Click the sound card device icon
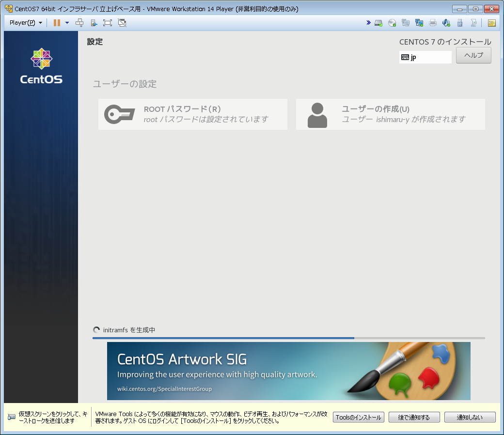The height and width of the screenshot is (435, 504). pos(446,23)
